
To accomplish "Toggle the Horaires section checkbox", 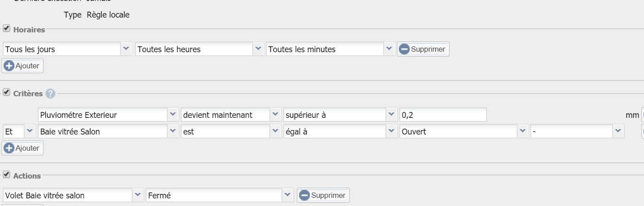I will tap(6, 29).
